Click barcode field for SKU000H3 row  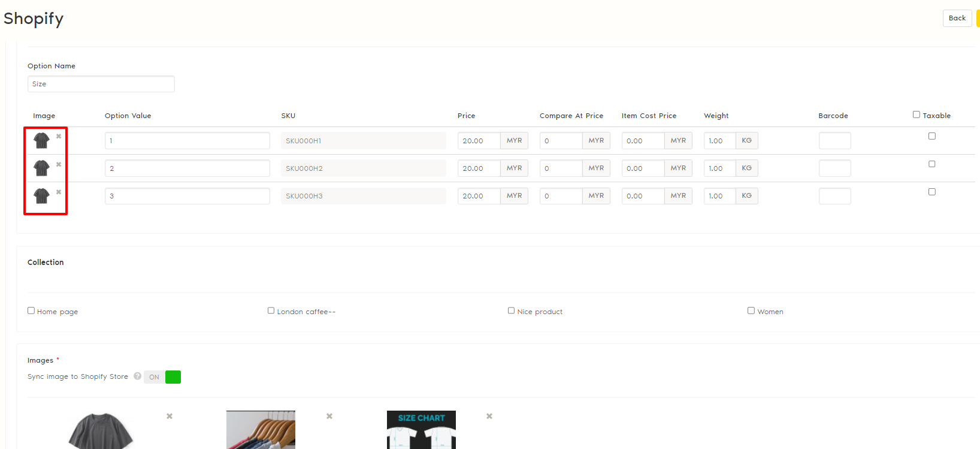tap(835, 196)
